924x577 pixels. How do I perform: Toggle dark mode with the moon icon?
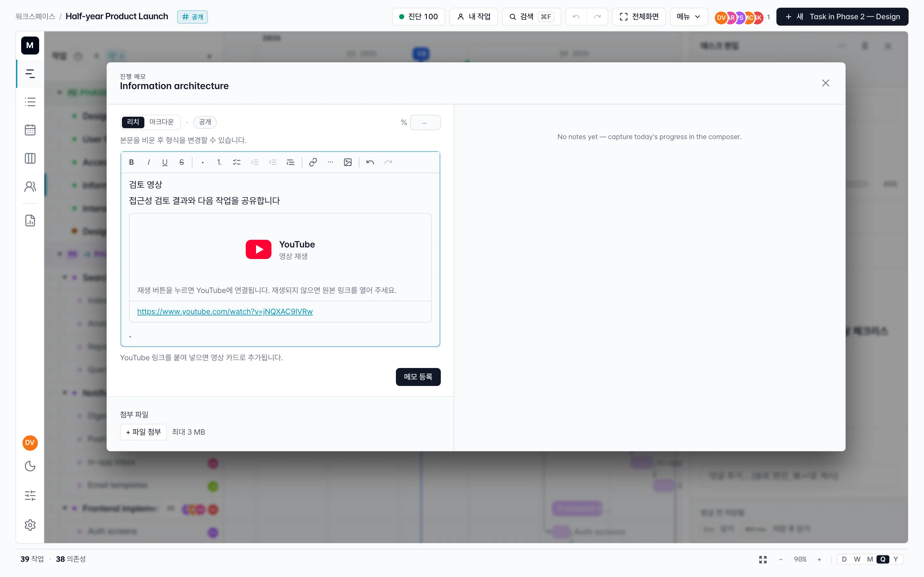[30, 466]
